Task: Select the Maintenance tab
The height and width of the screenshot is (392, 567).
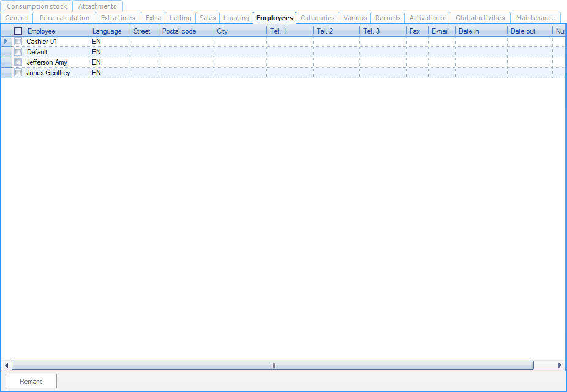Action: (535, 18)
